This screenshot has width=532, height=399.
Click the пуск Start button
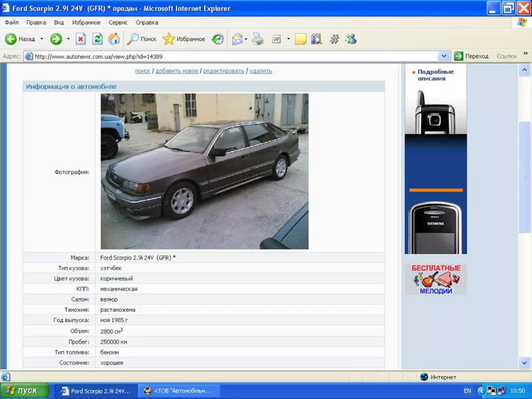pos(25,391)
